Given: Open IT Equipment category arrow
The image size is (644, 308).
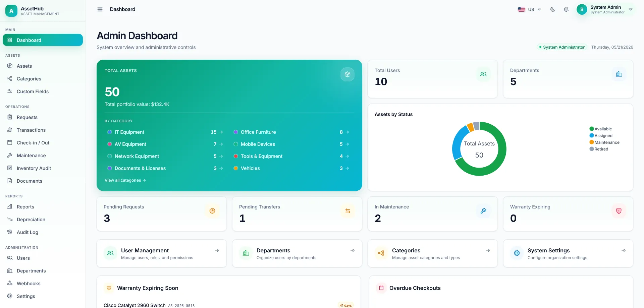Looking at the screenshot, I should point(221,132).
